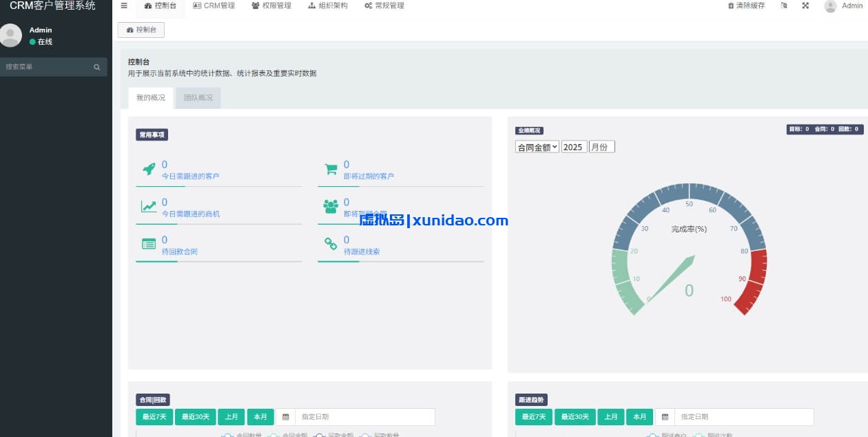Click the language switch icon in top bar
This screenshot has height=437, width=868.
783,5
